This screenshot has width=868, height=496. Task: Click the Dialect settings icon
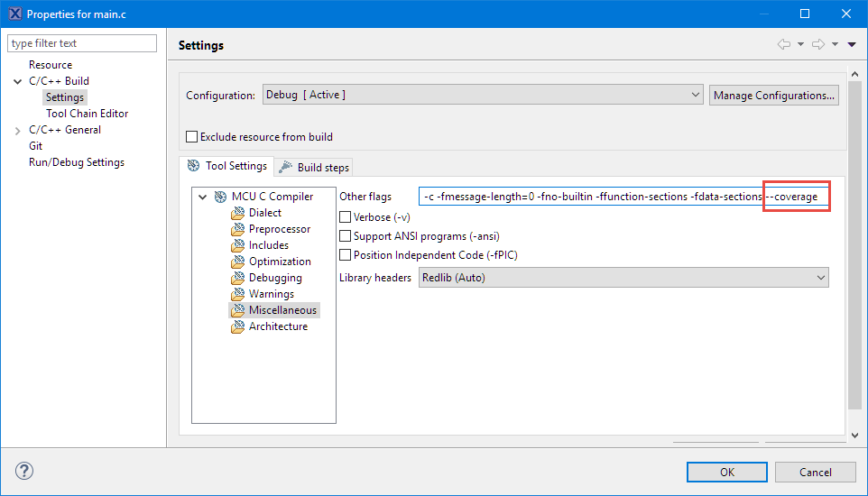point(237,214)
